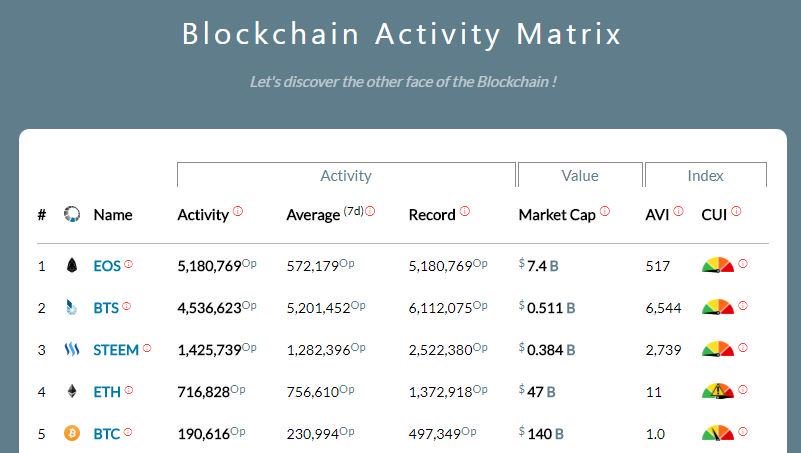This screenshot has height=453, width=801.
Task: Click the BitShares logo icon
Action: coord(72,307)
